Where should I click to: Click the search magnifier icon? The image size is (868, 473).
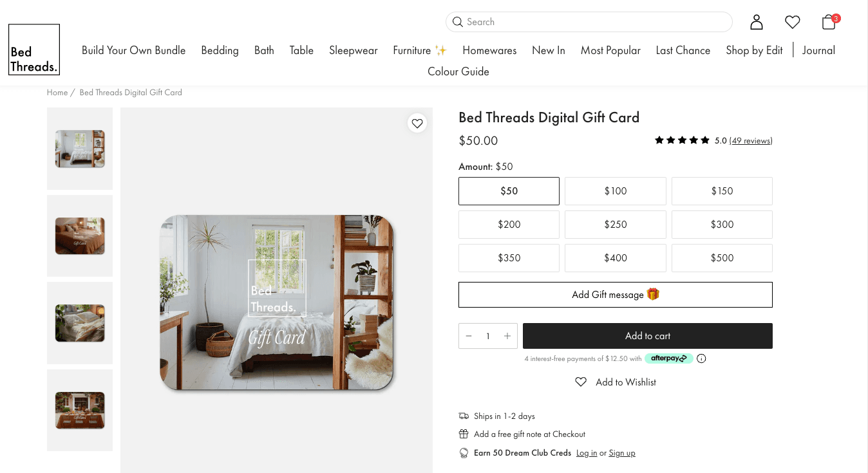tap(458, 22)
